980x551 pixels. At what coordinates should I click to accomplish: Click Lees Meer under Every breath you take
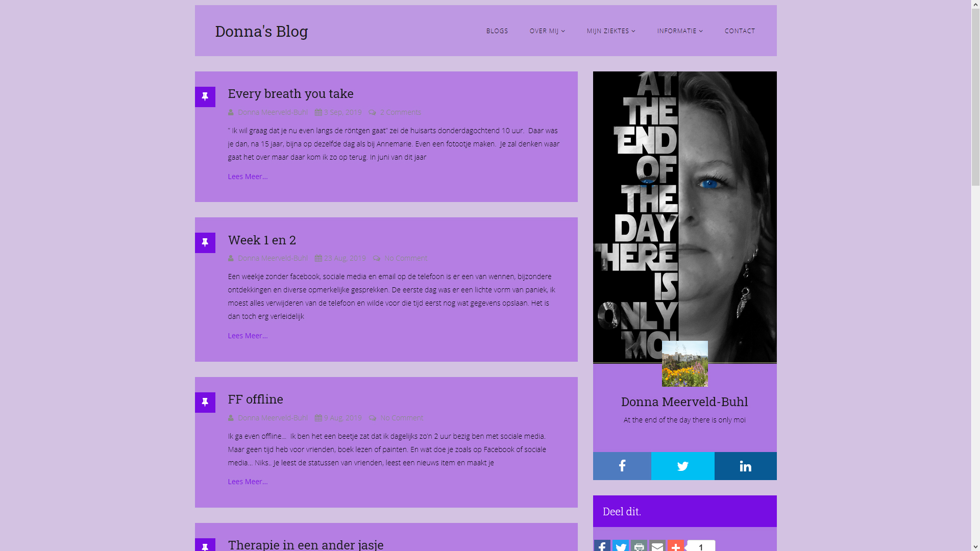[x=248, y=177]
